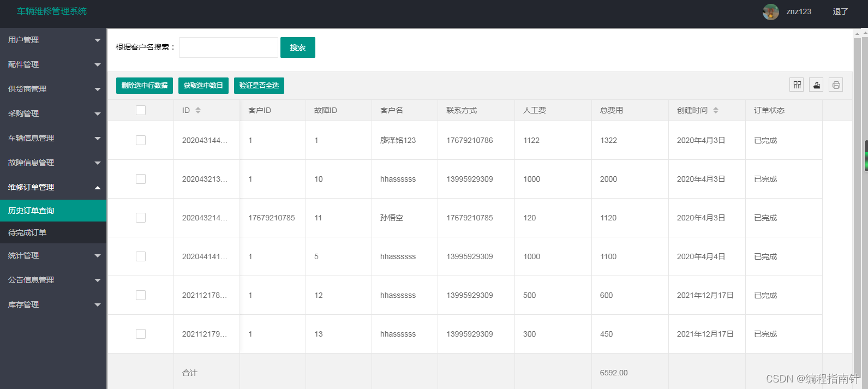Screen dimensions: 868x389
Task: Sort by ID column arrows
Action: coord(198,110)
